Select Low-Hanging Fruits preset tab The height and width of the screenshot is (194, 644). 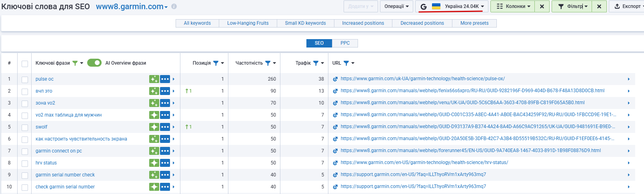248,23
